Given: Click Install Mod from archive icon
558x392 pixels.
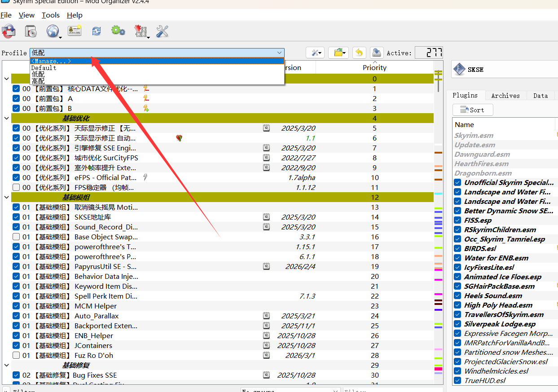Looking at the screenshot, I should [31, 31].
